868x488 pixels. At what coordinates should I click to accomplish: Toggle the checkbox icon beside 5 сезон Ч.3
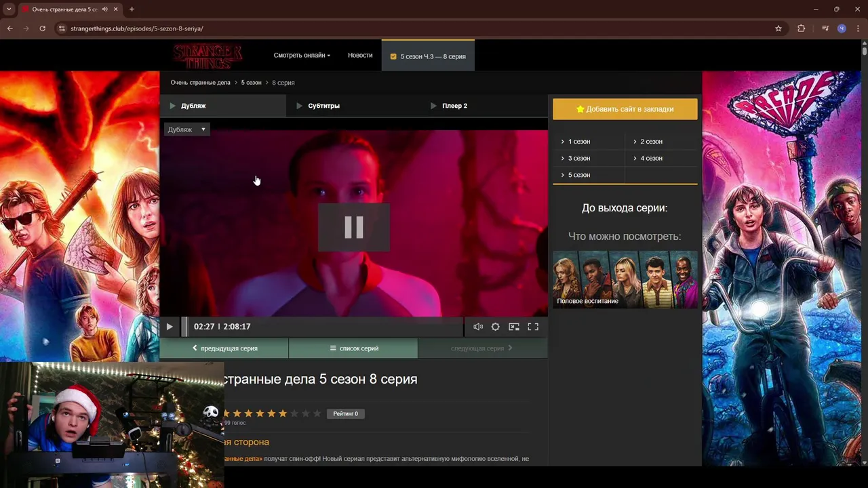tap(393, 56)
